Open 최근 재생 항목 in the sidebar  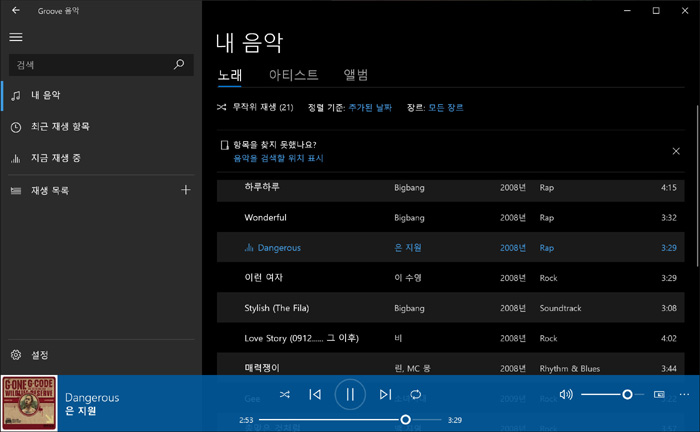60,126
